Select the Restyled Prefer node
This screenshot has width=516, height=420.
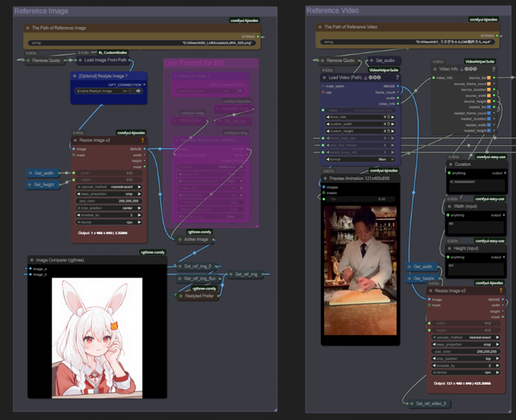click(198, 296)
